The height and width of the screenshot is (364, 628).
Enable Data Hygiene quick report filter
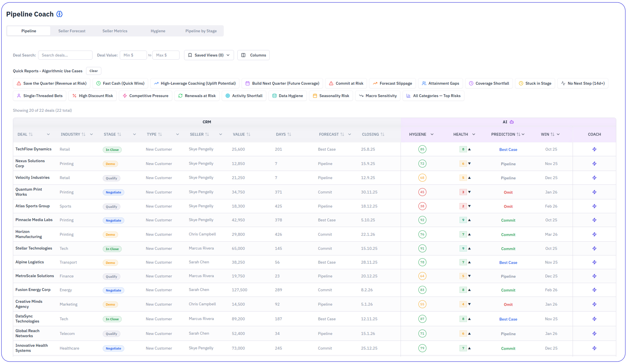[287, 96]
